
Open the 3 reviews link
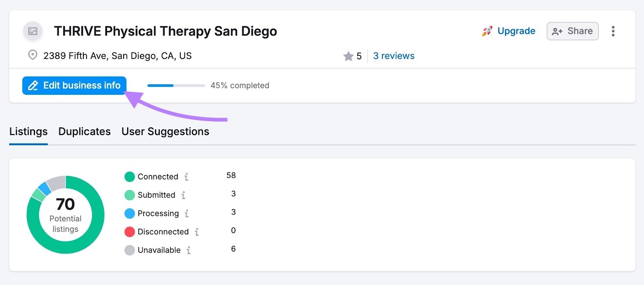(393, 56)
